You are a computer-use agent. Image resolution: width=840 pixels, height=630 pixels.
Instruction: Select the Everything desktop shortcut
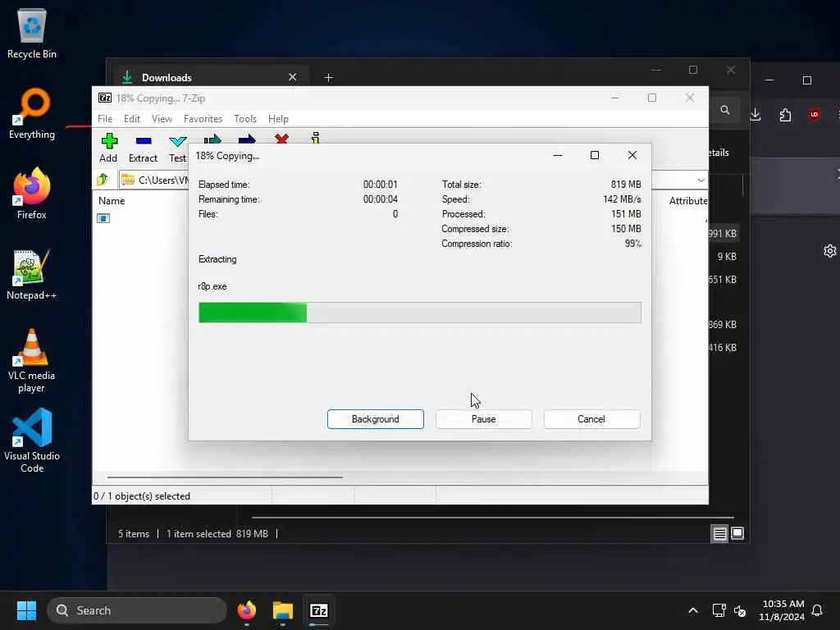(32, 113)
